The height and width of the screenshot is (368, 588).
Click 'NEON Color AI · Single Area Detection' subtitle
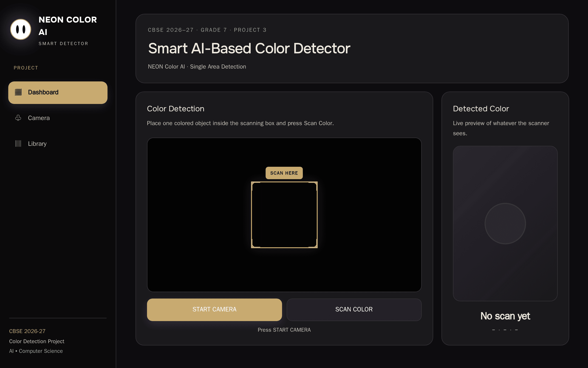[x=197, y=67]
